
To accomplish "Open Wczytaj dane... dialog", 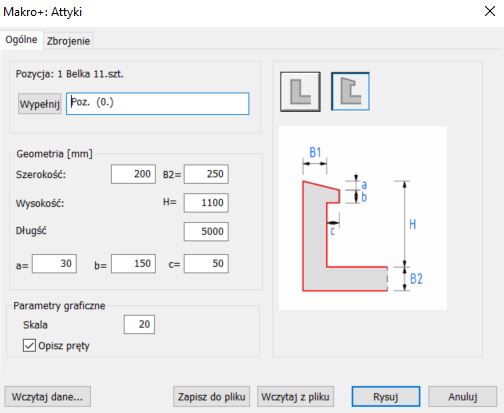I will [48, 397].
